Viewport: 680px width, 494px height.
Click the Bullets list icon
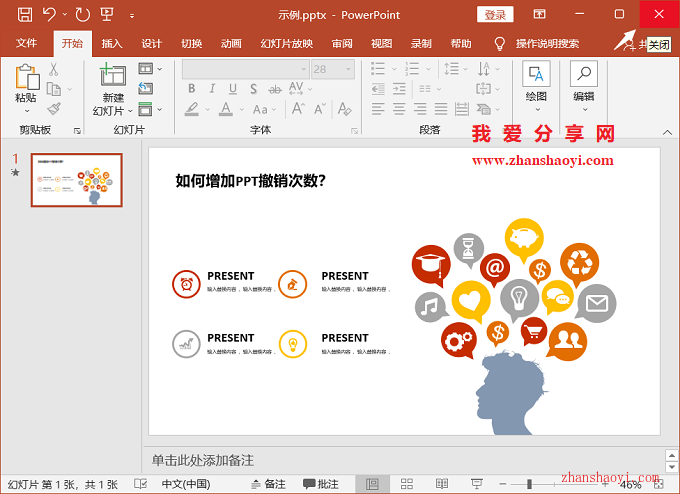[378, 69]
